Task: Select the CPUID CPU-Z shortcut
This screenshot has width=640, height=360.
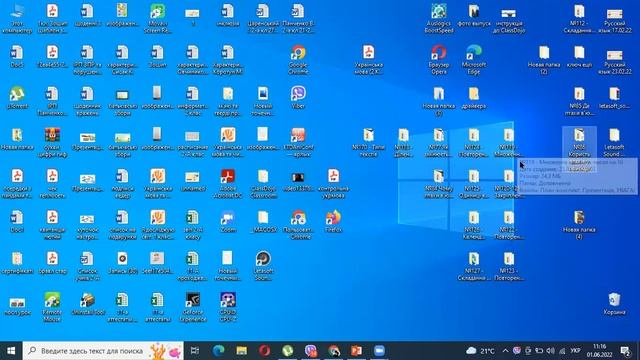Action: coord(228,308)
